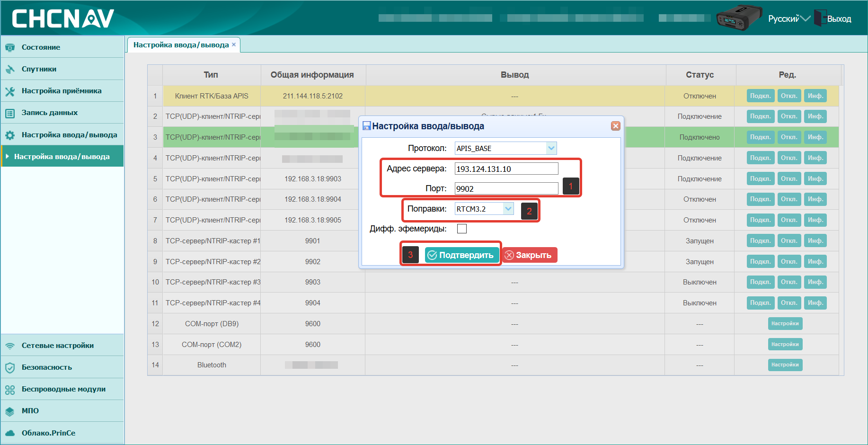The height and width of the screenshot is (445, 868).
Task: Click the Безопасность shield icon
Action: pos(10,367)
